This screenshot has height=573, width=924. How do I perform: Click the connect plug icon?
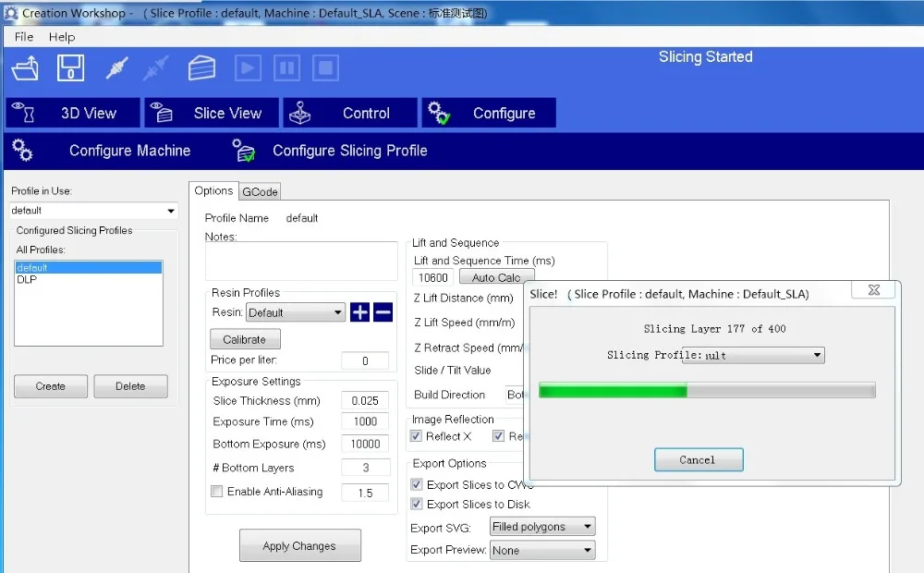point(116,67)
